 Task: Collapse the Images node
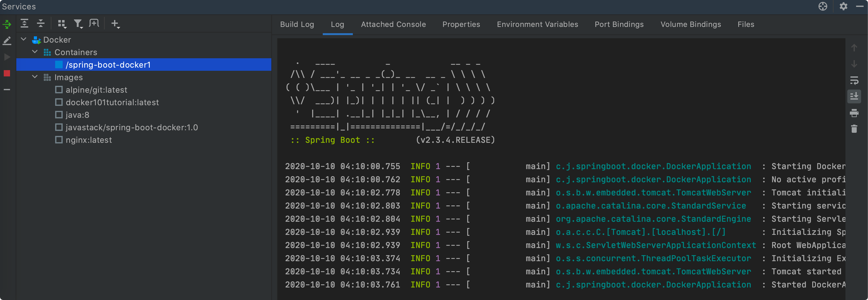(x=35, y=77)
